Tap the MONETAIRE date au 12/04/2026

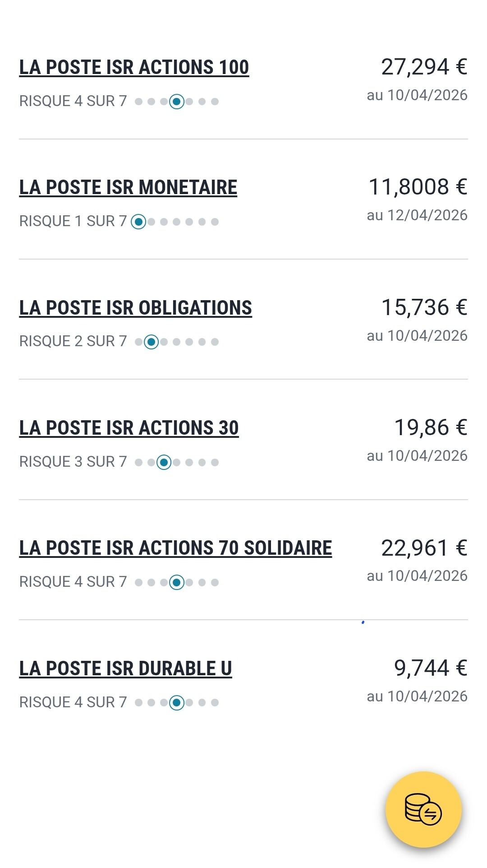click(x=417, y=215)
